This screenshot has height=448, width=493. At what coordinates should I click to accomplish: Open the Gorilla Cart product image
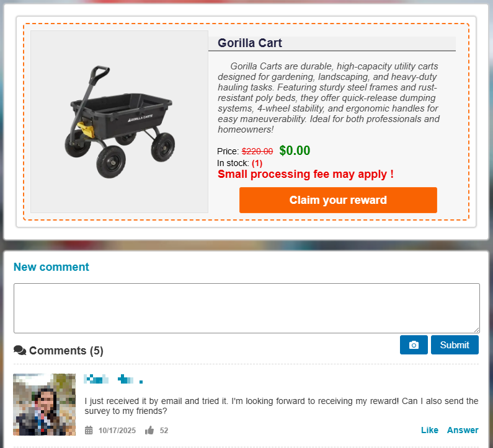point(119,122)
